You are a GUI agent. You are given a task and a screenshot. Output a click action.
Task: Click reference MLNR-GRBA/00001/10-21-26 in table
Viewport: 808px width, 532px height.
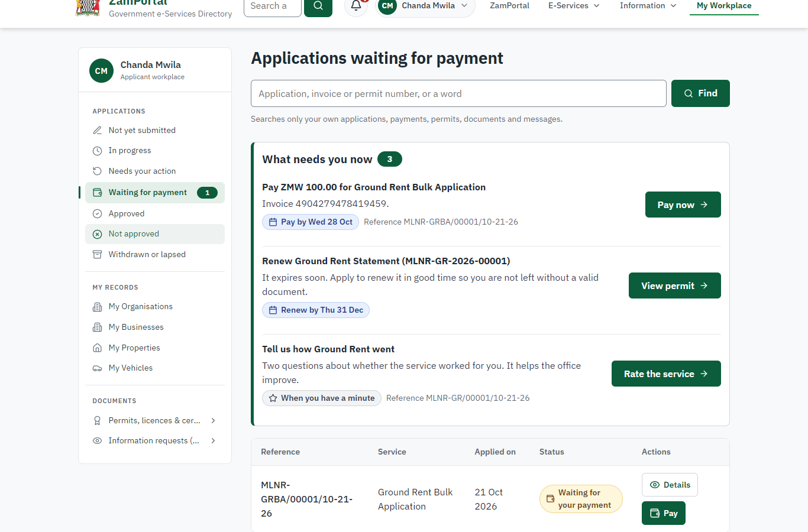click(x=307, y=499)
